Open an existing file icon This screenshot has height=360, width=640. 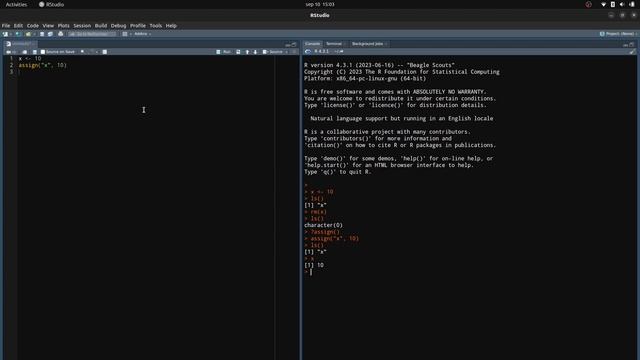coord(28,34)
